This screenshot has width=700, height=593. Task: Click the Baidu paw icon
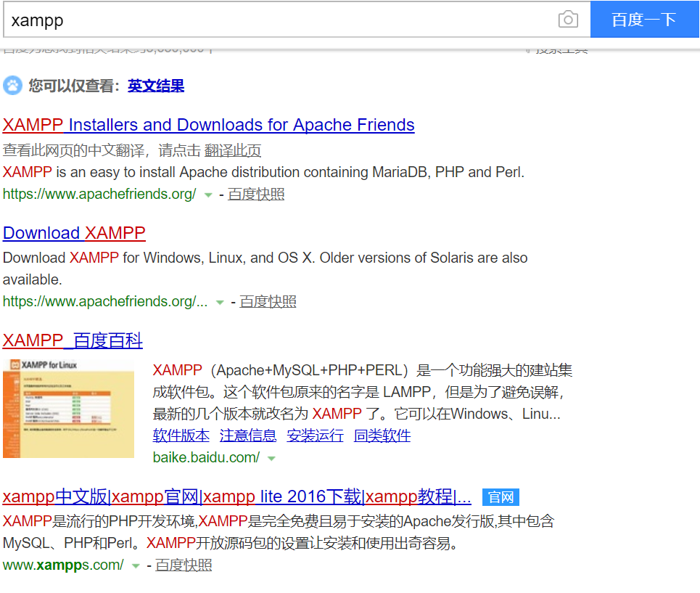[12, 86]
